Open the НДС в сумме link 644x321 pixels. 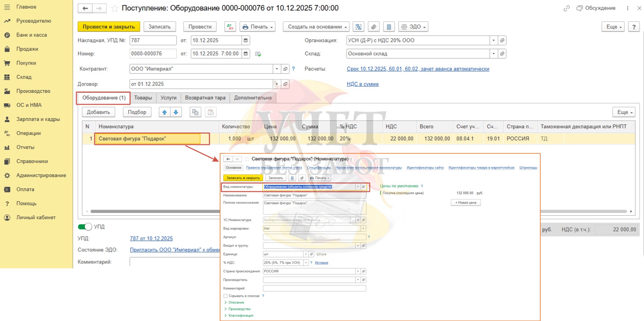(x=363, y=84)
